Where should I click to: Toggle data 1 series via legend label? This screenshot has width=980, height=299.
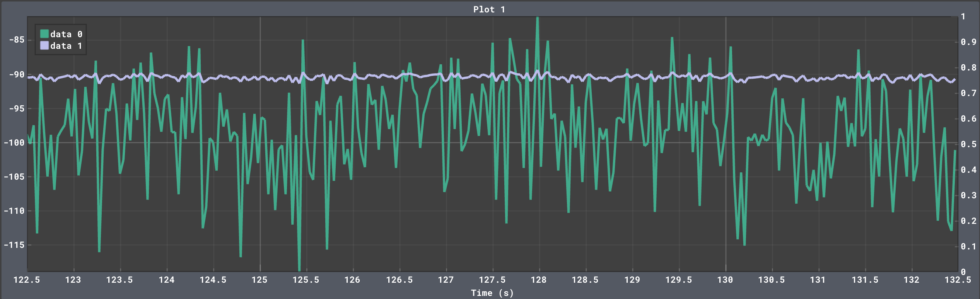point(66,46)
